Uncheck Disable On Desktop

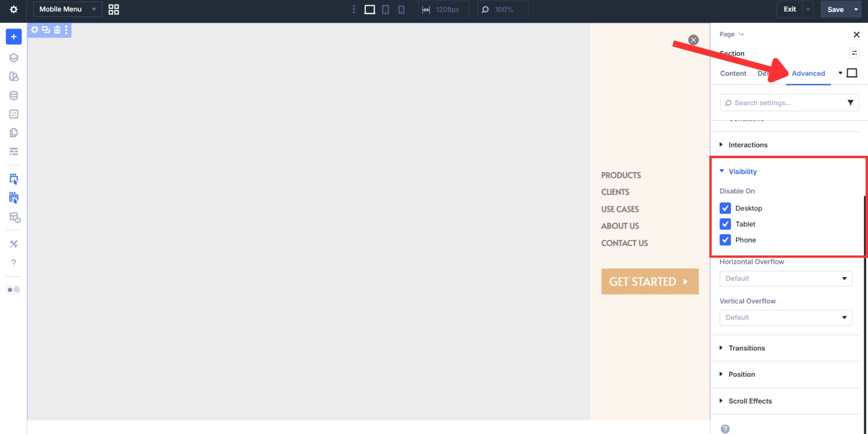(x=725, y=208)
